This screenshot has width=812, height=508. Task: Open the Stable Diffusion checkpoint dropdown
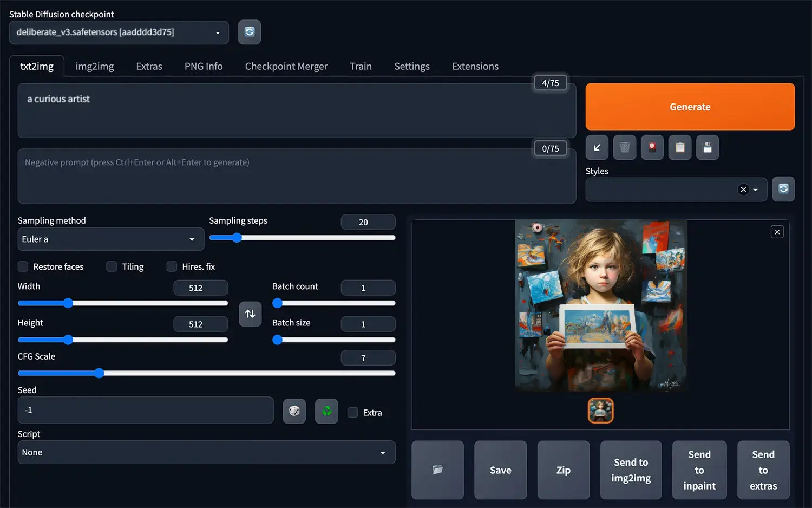point(119,32)
